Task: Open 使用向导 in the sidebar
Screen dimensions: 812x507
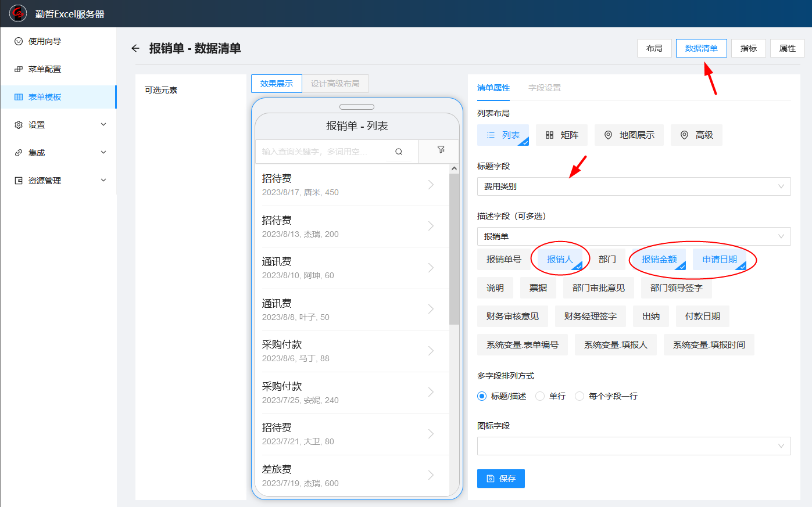Action: click(45, 41)
